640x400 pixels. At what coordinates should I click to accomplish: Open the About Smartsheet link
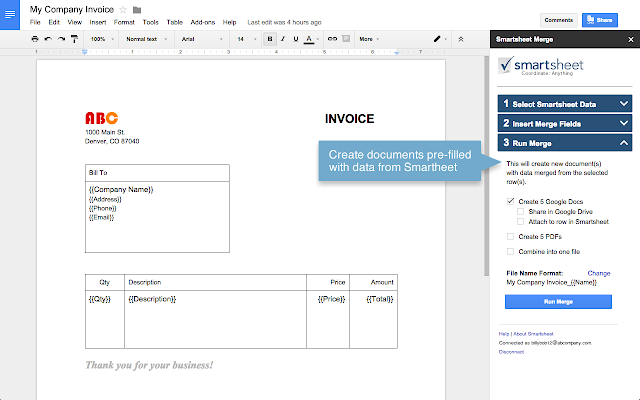pos(533,334)
